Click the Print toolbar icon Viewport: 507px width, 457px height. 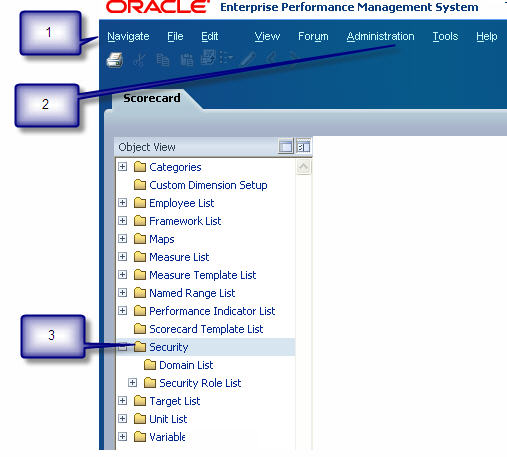(x=115, y=60)
